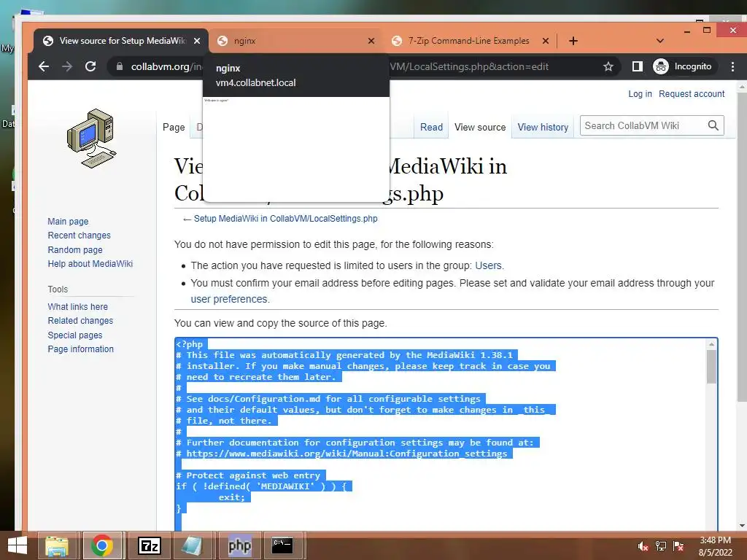This screenshot has width=747, height=560.
Task: Open the Request account link
Action: 692,94
